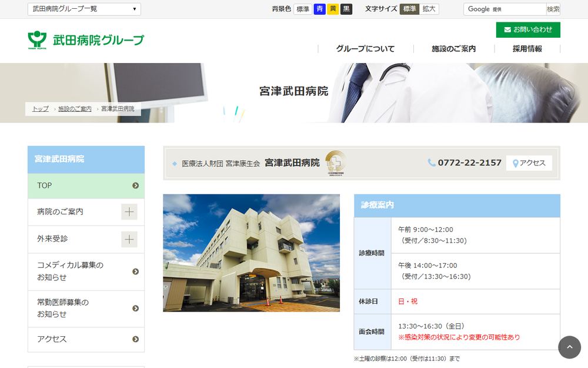This screenshot has height=368, width=588.
Task: Open the グループについて menu
Action: [x=366, y=49]
